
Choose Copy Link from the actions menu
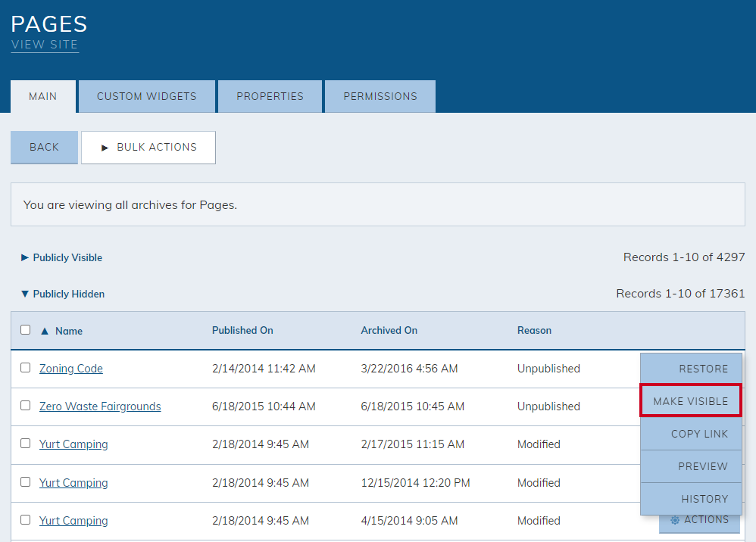click(x=691, y=434)
